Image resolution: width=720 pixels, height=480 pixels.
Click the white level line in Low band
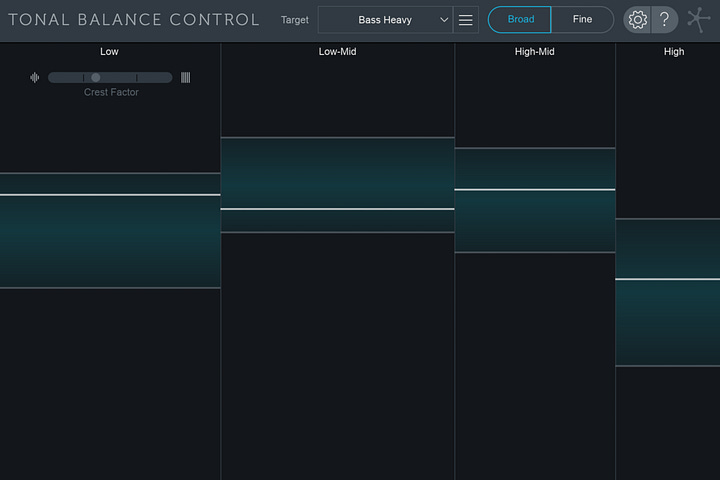click(110, 195)
